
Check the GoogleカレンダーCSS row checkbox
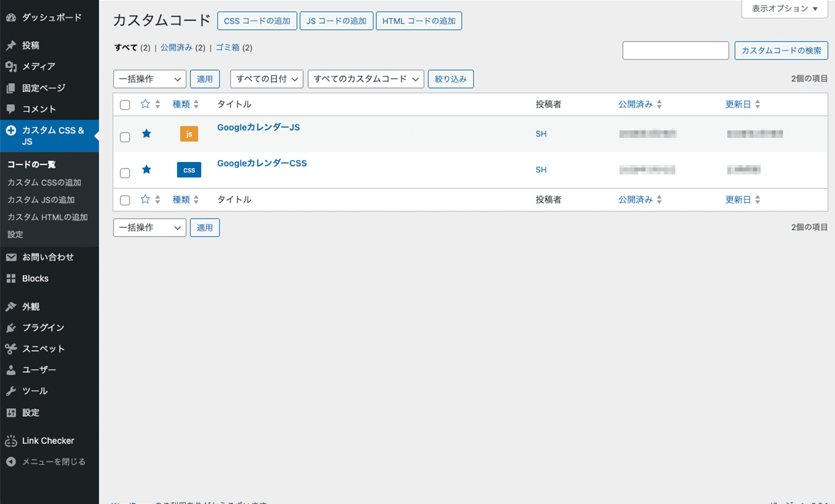[125, 173]
